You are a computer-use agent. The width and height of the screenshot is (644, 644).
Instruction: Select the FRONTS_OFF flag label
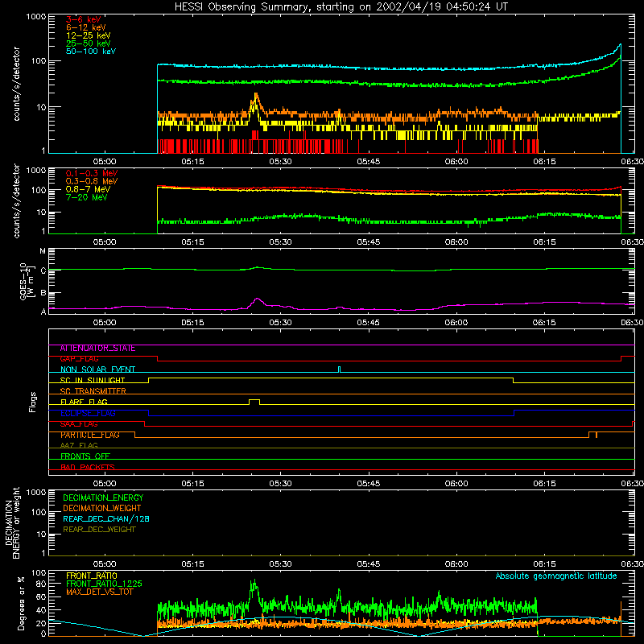pyautogui.click(x=85, y=456)
